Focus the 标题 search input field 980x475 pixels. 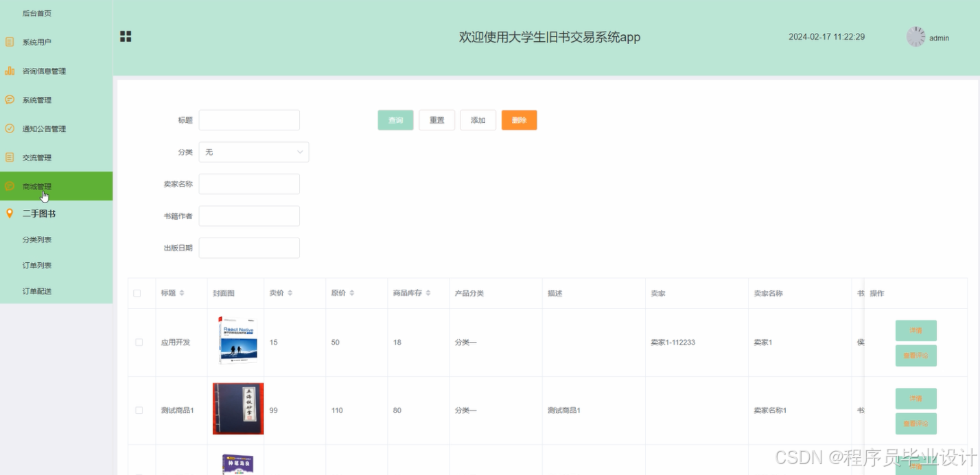tap(249, 120)
